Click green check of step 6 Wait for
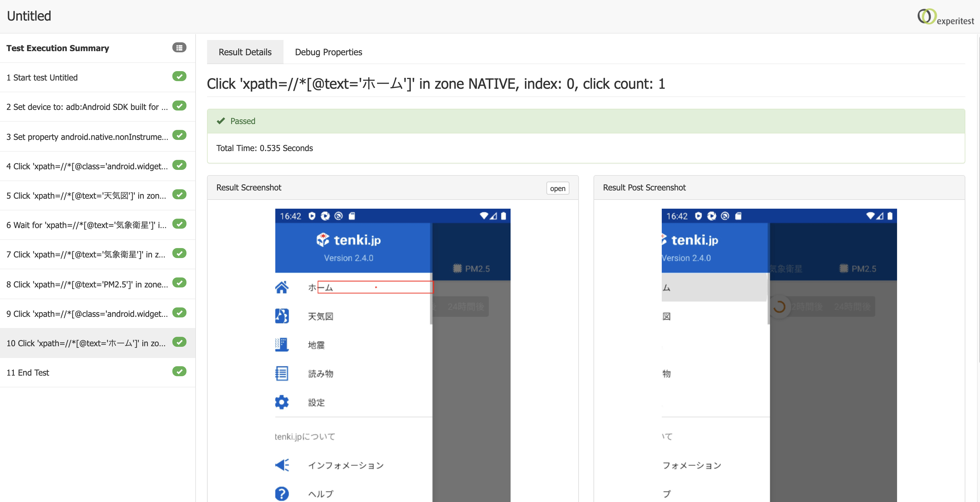Viewport: 980px width, 502px height. pos(179,224)
